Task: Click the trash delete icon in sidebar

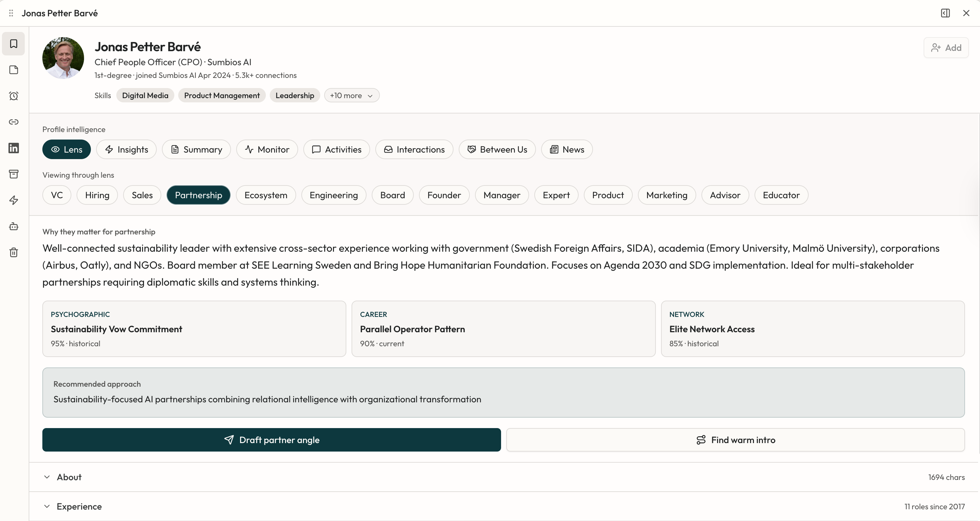Action: (14, 252)
